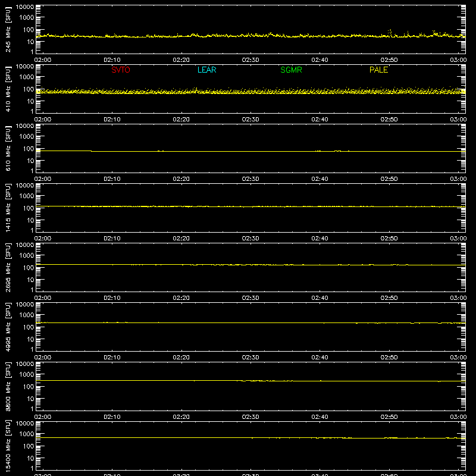Click 02:30 time label under 245 MHz plot
This screenshot has width=476, height=476.
point(250,60)
